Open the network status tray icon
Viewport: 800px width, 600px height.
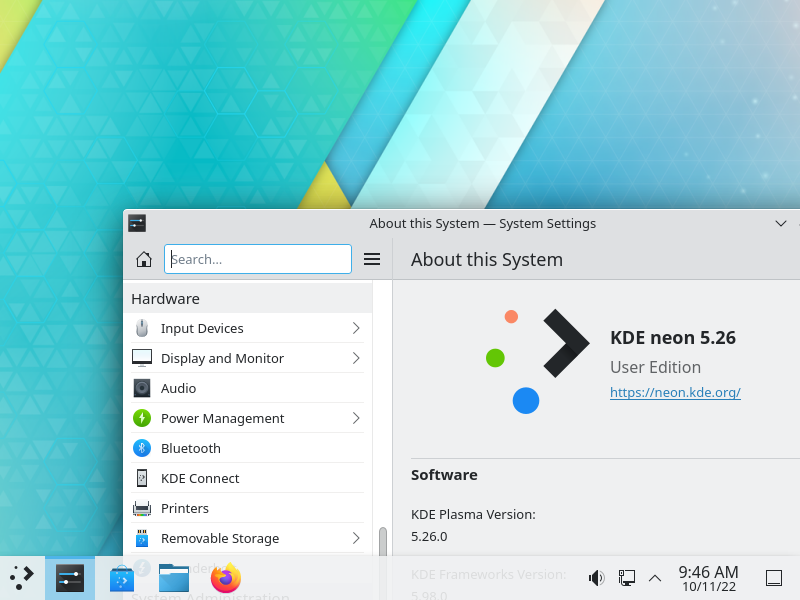627,578
